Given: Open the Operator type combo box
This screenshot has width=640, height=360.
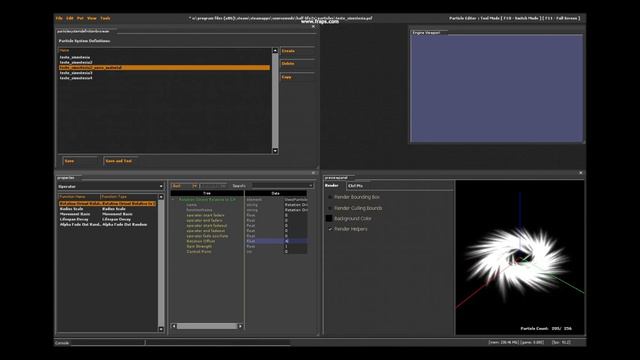Looking at the screenshot, I should point(110,187).
